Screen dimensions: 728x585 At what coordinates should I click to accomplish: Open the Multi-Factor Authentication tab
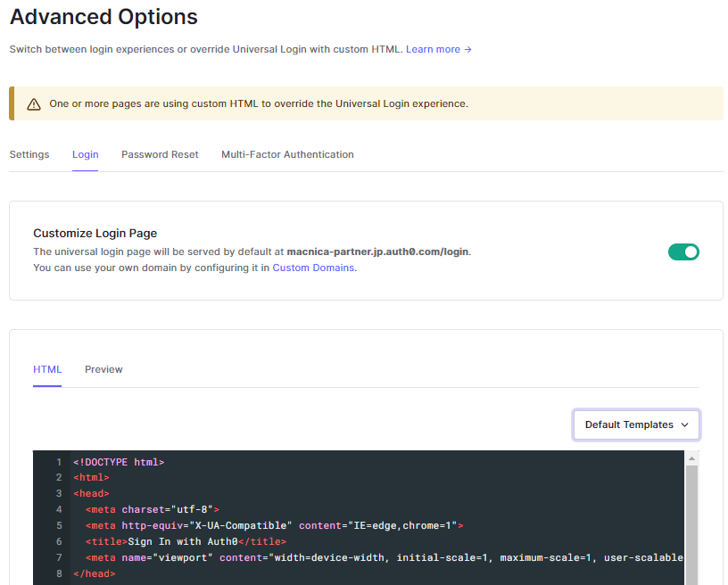[x=287, y=154]
